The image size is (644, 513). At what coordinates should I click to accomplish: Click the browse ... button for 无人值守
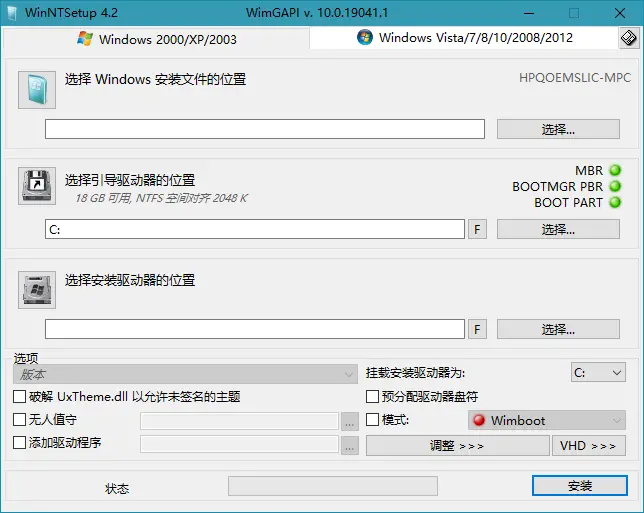(x=350, y=421)
